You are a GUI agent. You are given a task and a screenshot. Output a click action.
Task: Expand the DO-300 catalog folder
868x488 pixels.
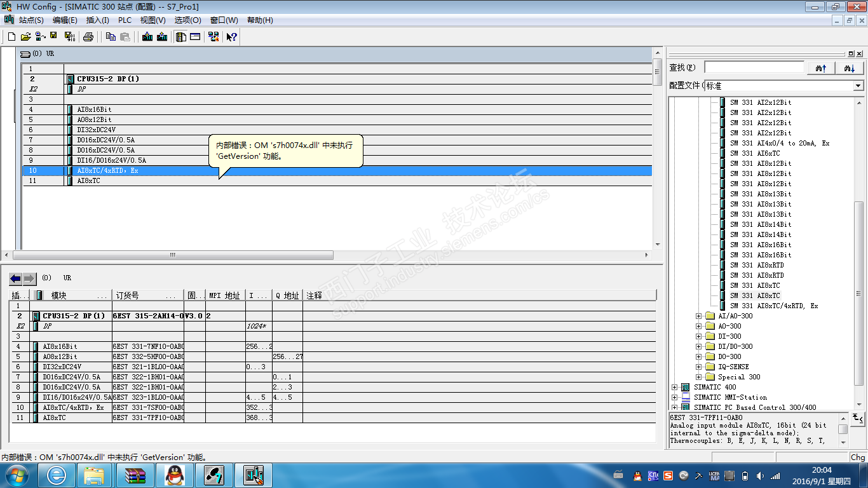click(x=699, y=356)
